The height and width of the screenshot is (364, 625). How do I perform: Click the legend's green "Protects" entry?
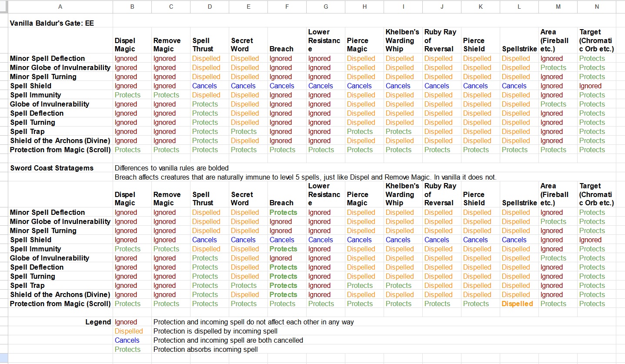[127, 350]
